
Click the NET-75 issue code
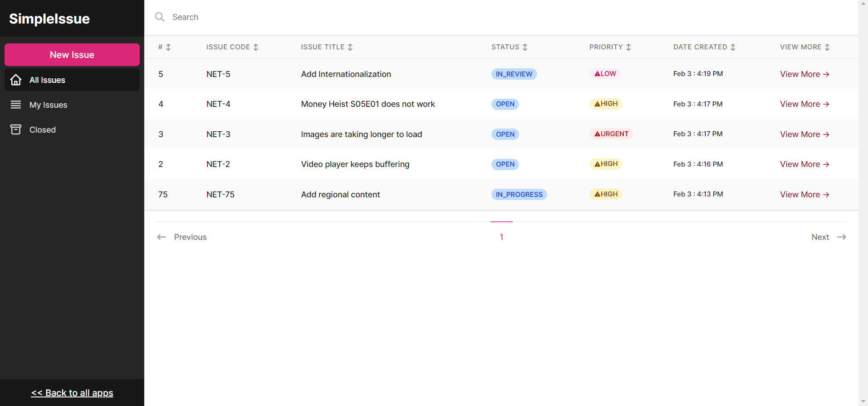[220, 195]
